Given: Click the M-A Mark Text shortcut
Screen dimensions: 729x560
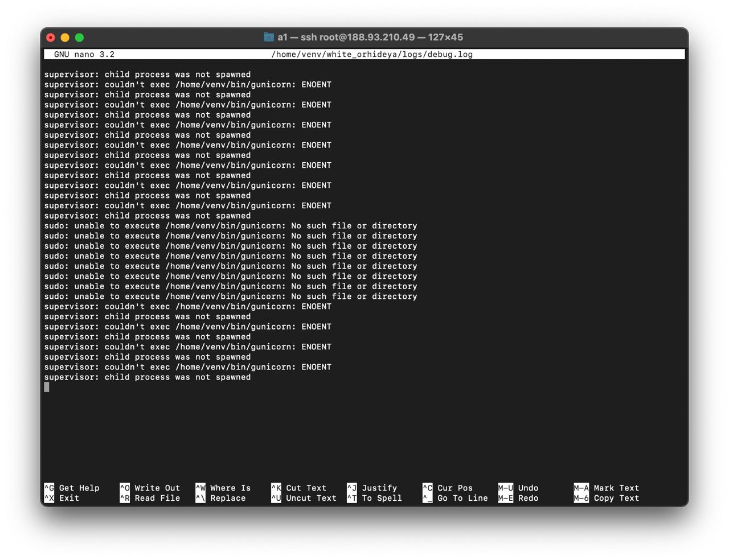Looking at the screenshot, I should [x=607, y=488].
